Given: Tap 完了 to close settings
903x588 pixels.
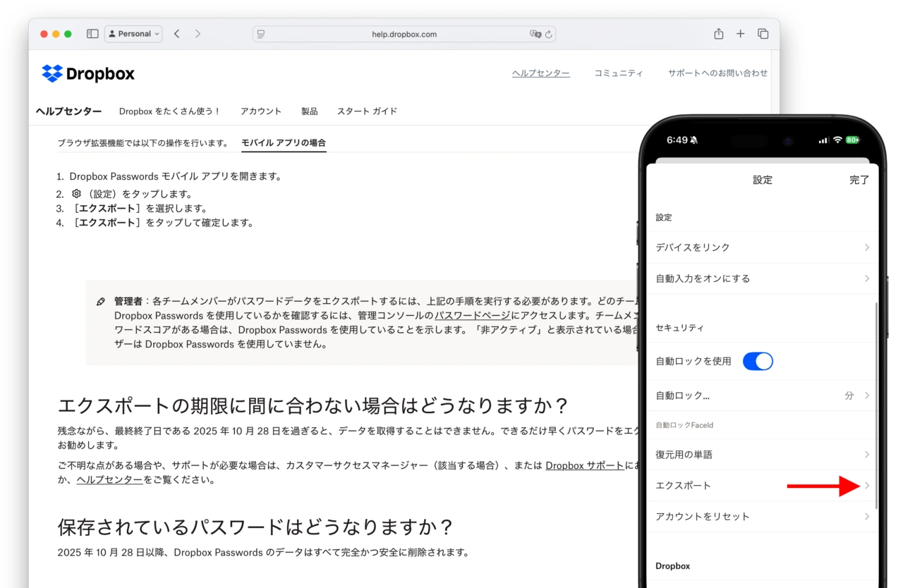Looking at the screenshot, I should point(859,180).
